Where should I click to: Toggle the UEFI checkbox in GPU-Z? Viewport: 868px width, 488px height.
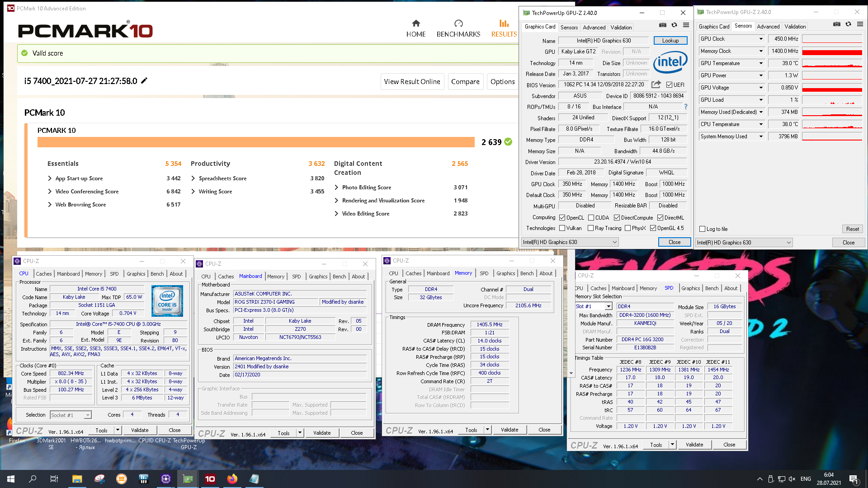tap(669, 84)
